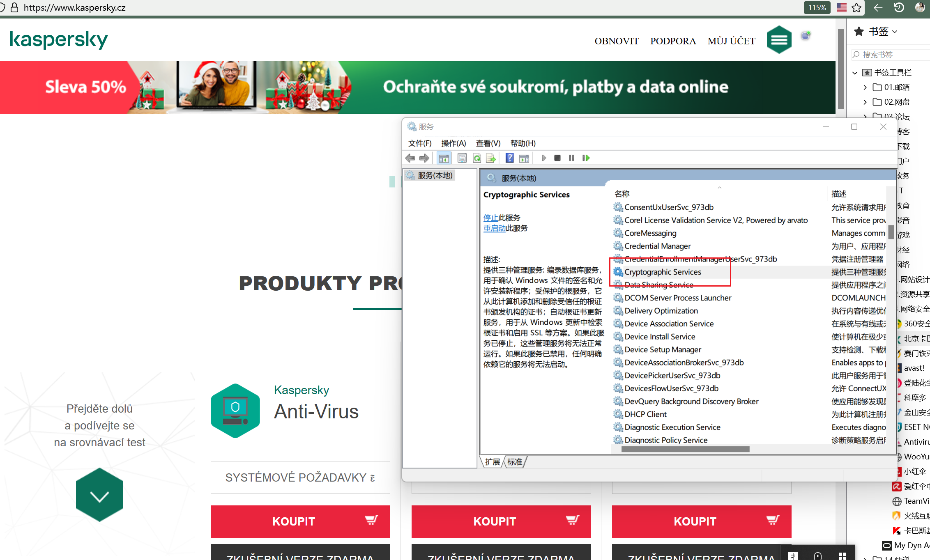The width and height of the screenshot is (930, 560).
Task: Toggle the Show/Hide Console Tree button
Action: (444, 158)
